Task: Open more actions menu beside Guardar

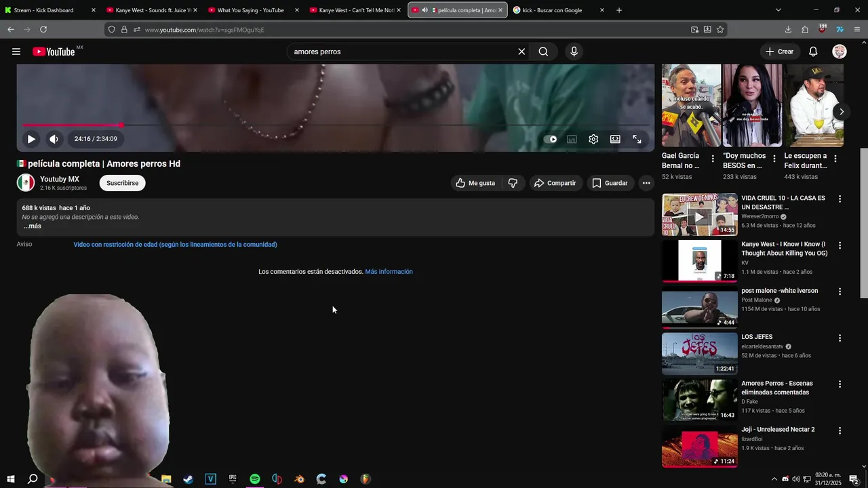Action: (x=646, y=183)
